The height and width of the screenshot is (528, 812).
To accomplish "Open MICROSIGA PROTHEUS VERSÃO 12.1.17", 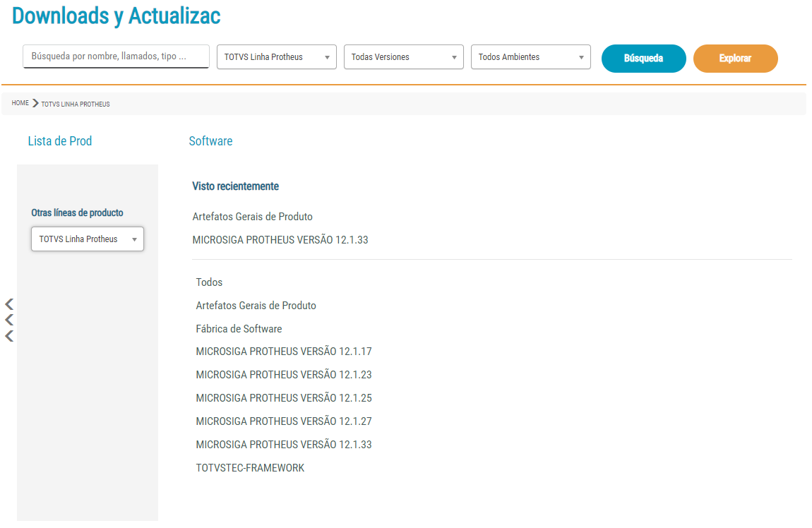I will tap(284, 352).
